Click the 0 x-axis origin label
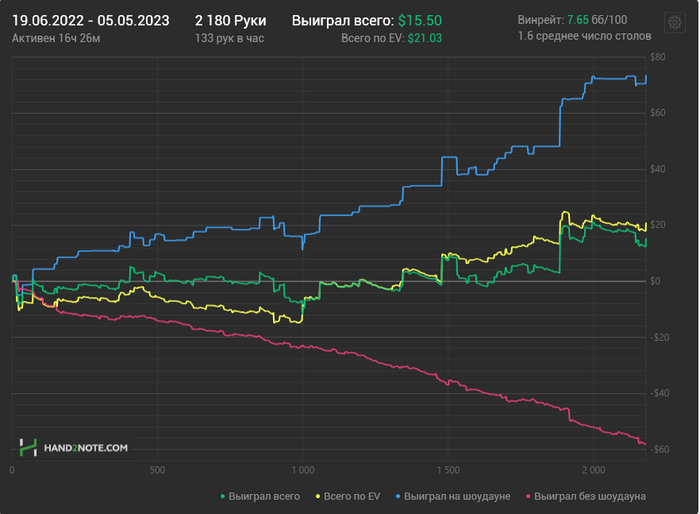The width and height of the screenshot is (700, 514). click(x=12, y=470)
